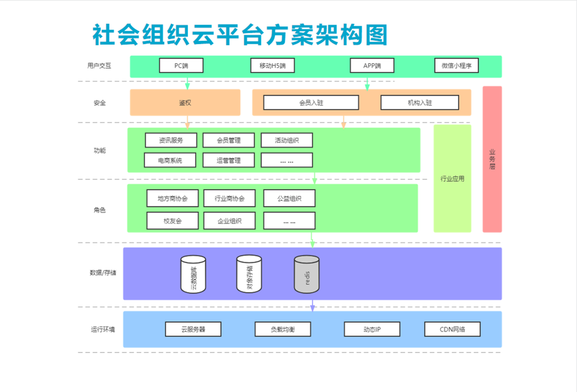Select the red 业务层 vertical bar
The width and height of the screenshot is (577, 392).
pyautogui.click(x=492, y=159)
